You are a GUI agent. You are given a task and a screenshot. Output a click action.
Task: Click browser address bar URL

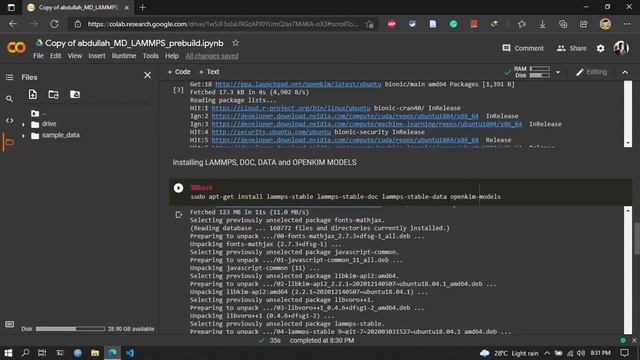pos(222,24)
